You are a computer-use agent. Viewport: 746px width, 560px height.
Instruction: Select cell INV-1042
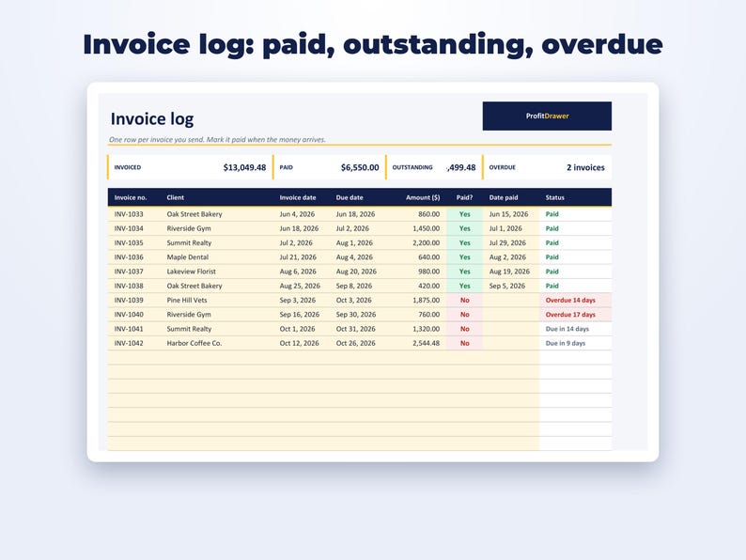coord(129,343)
